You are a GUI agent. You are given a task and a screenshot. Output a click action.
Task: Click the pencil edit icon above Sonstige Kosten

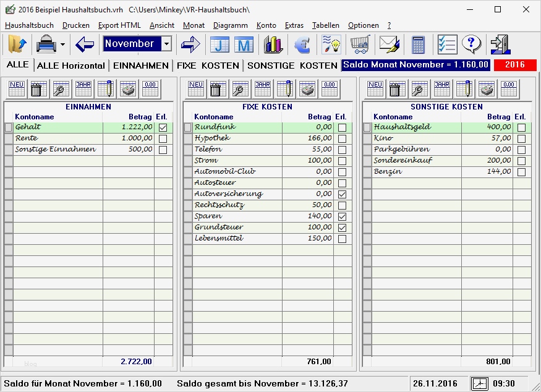465,89
